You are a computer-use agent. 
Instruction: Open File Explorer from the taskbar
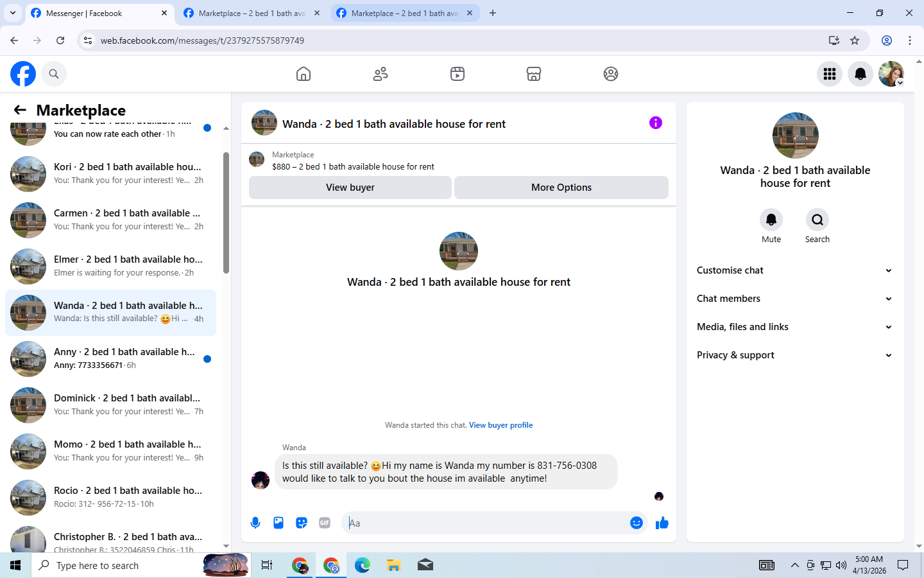coord(393,565)
